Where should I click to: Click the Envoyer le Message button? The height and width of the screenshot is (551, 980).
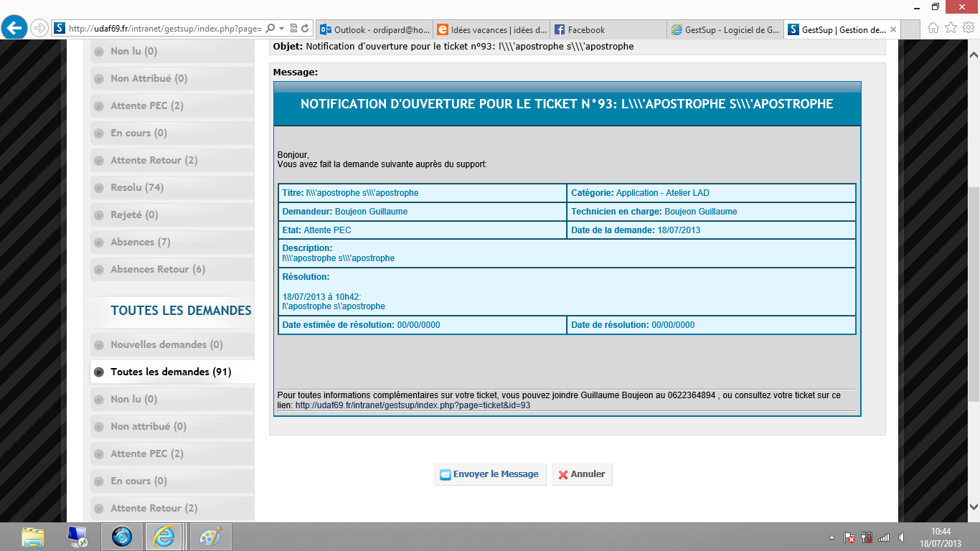point(490,474)
